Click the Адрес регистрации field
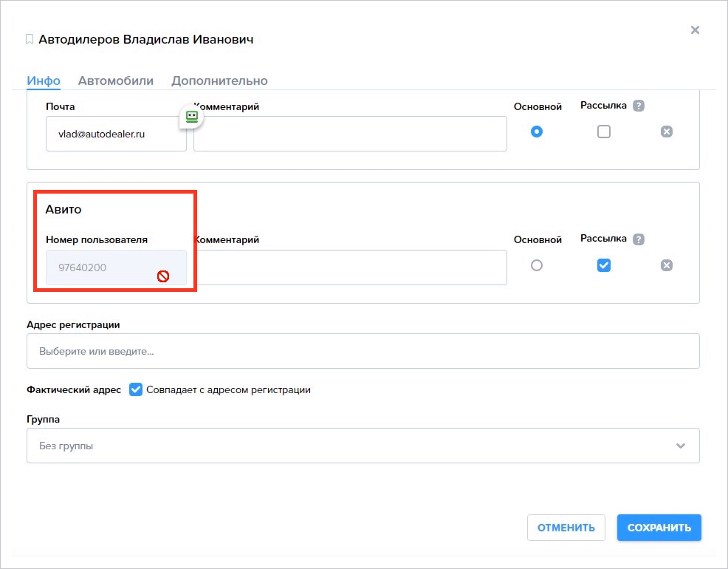Viewport: 728px width, 569px height. click(x=363, y=351)
